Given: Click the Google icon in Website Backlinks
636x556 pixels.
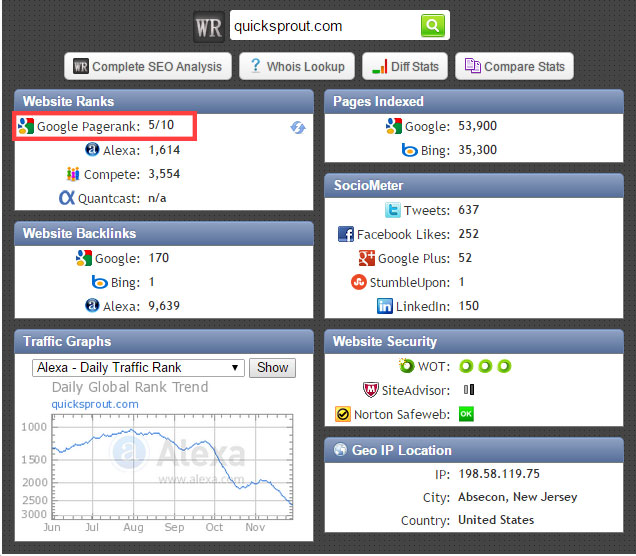Looking at the screenshot, I should (84, 258).
